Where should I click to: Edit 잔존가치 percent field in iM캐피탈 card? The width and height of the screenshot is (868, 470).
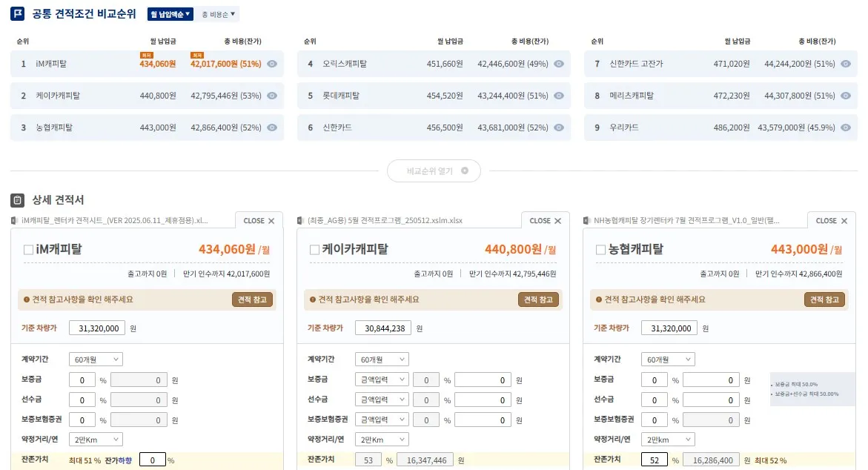(x=152, y=460)
